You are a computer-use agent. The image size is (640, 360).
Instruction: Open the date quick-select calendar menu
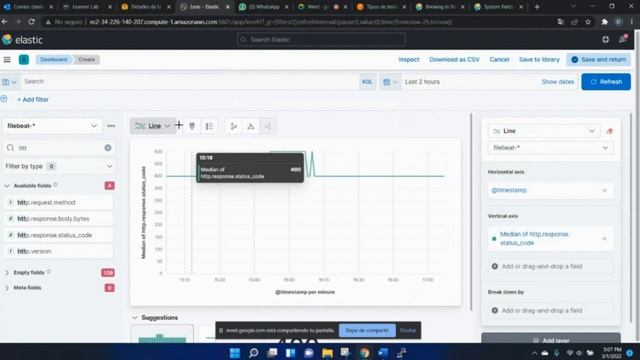coord(390,82)
